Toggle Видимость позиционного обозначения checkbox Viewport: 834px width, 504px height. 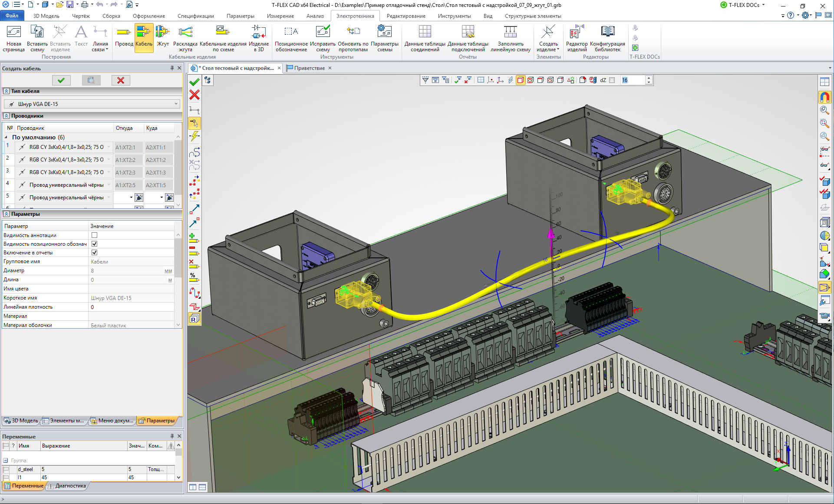pyautogui.click(x=95, y=244)
